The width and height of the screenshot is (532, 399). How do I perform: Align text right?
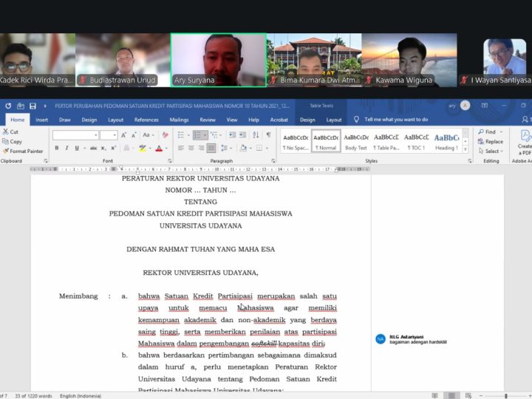(x=201, y=148)
